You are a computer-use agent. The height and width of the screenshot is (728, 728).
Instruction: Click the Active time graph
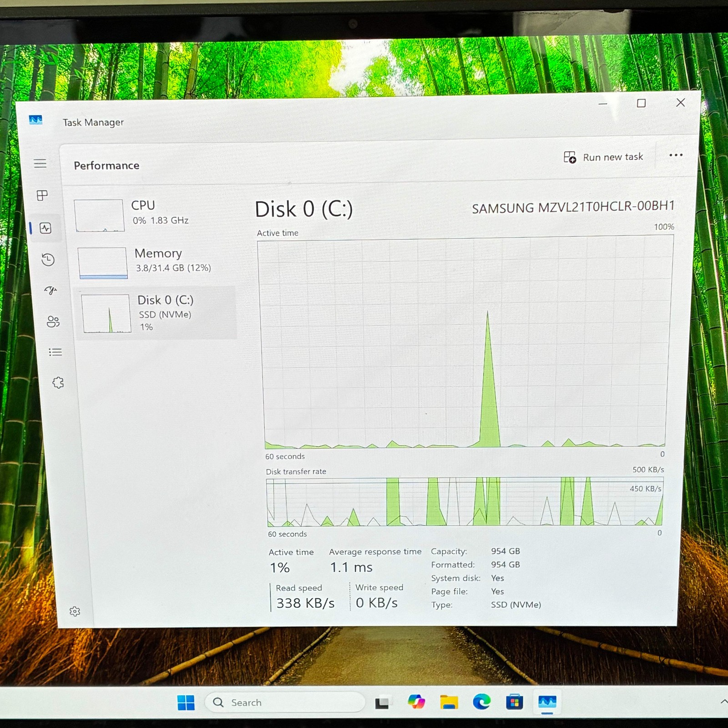click(465, 342)
